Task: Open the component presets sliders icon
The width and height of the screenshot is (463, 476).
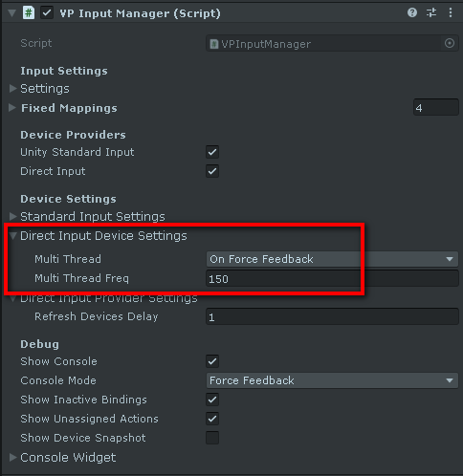Action: click(431, 12)
